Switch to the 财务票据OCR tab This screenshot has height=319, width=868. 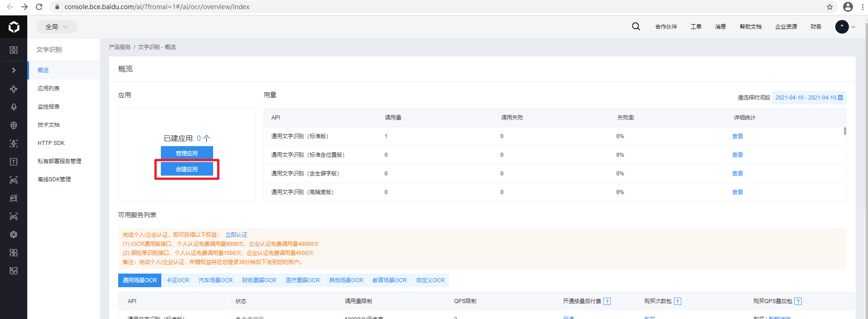[259, 280]
